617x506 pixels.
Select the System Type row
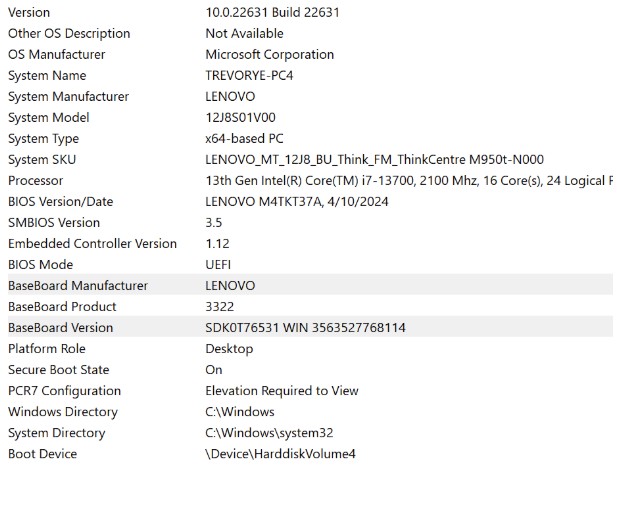tap(43, 138)
